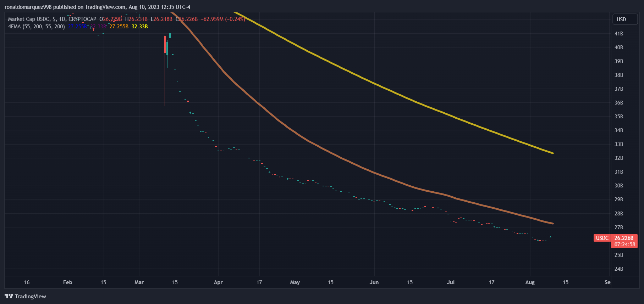This screenshot has width=644, height=304.
Task: Click the 31B price axis label
Action: [619, 172]
